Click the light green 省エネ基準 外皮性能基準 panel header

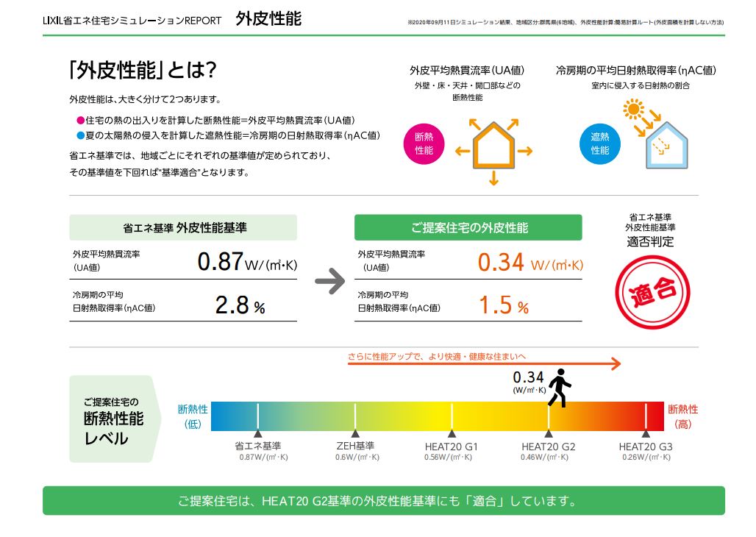[x=183, y=227]
